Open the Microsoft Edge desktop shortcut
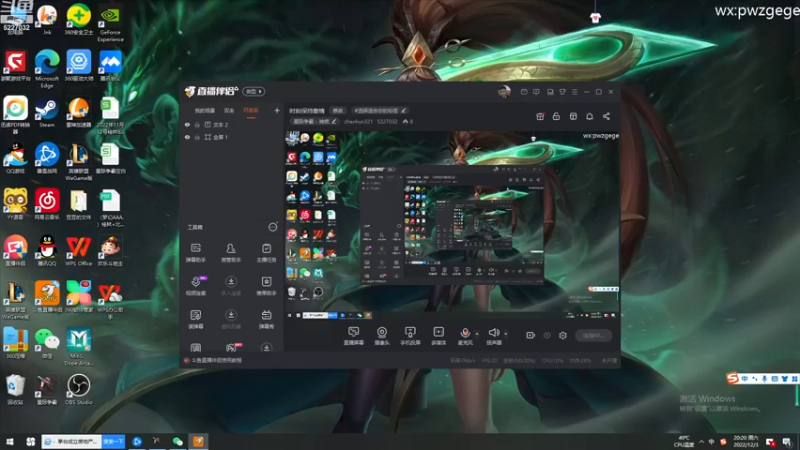The width and height of the screenshot is (800, 450). pyautogui.click(x=47, y=68)
